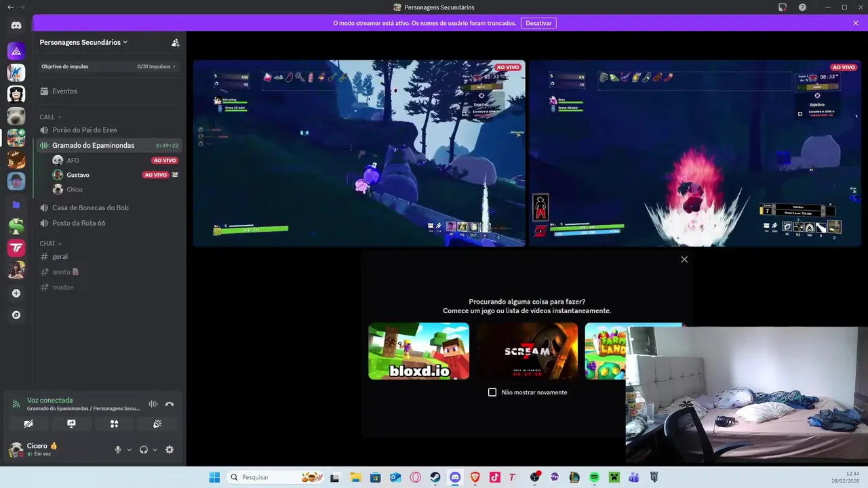Select the Gramado do Epaminondas voice channel
Screen dimensions: 868x488
coord(109,145)
